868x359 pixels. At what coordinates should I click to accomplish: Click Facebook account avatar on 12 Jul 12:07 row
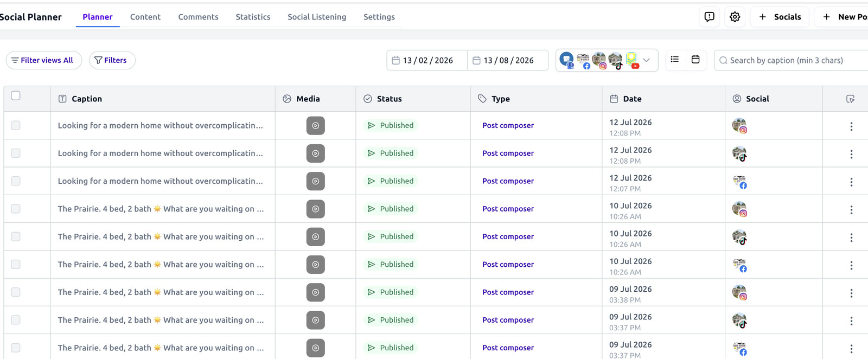click(739, 182)
